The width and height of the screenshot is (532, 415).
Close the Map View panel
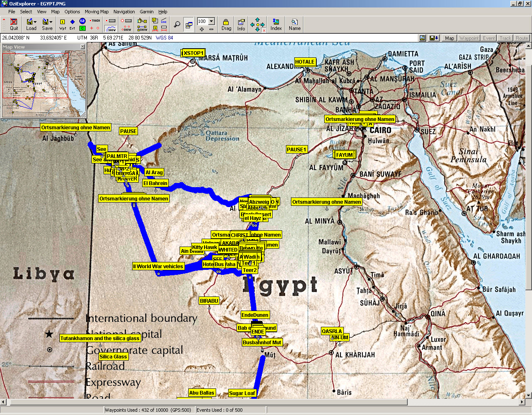tap(82, 47)
